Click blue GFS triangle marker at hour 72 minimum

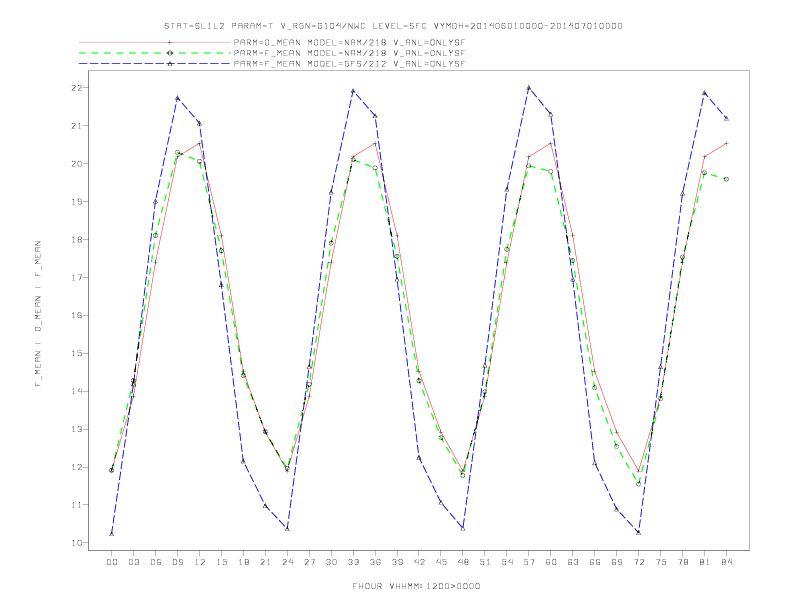pos(638,532)
